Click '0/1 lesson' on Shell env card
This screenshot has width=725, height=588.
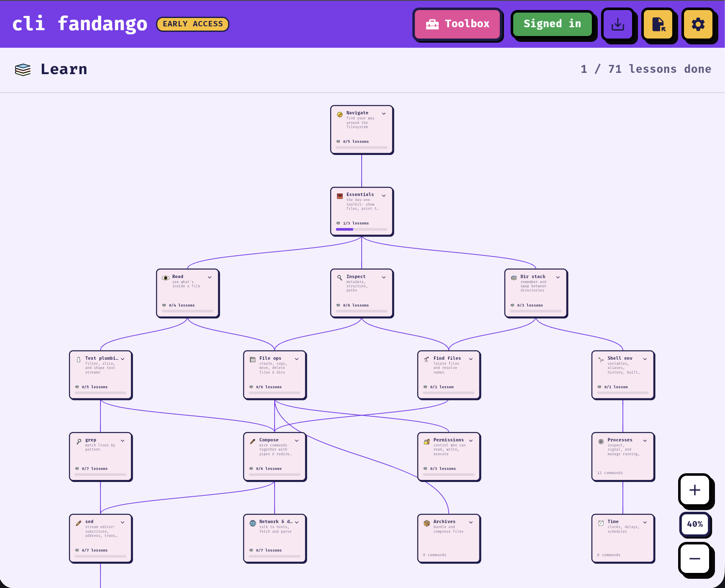click(x=616, y=387)
